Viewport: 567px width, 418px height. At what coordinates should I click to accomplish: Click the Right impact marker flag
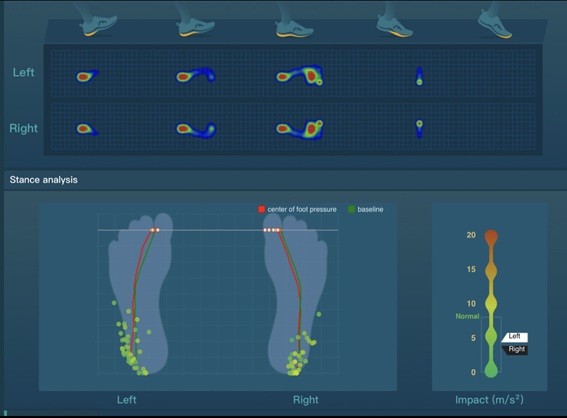[x=515, y=350]
